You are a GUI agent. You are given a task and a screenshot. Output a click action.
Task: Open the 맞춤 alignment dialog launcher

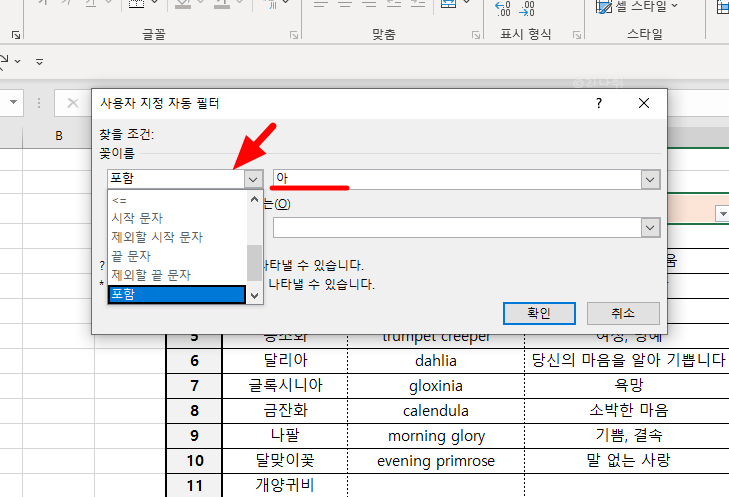(x=476, y=35)
